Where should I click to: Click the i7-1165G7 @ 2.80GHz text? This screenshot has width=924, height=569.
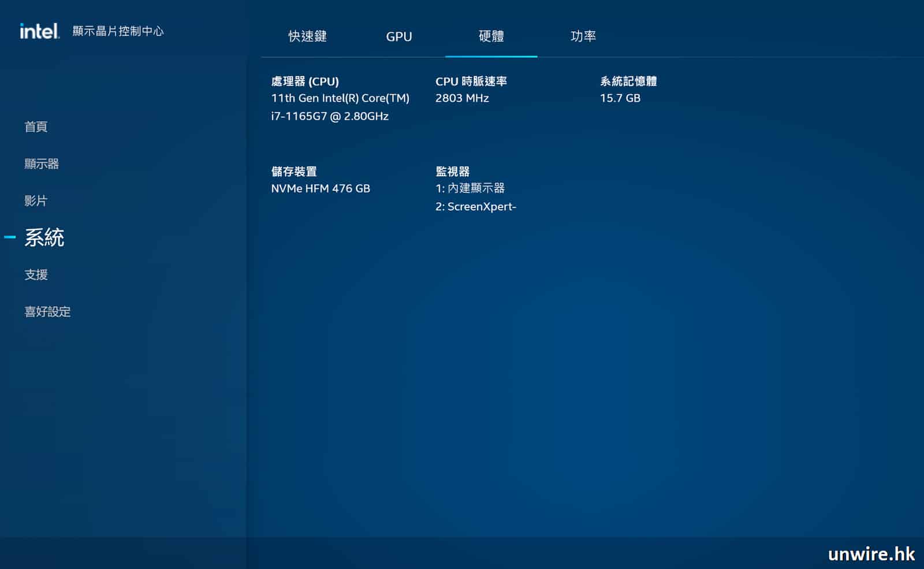click(330, 116)
